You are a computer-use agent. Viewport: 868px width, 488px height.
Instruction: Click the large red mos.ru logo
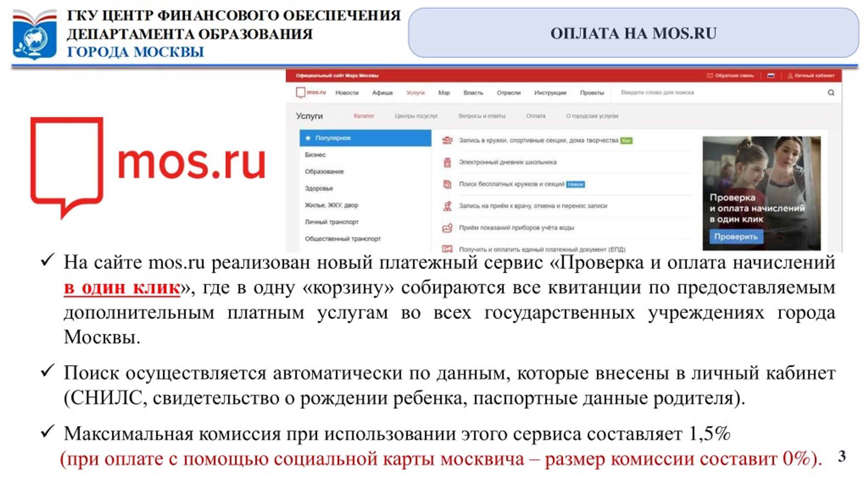148,168
